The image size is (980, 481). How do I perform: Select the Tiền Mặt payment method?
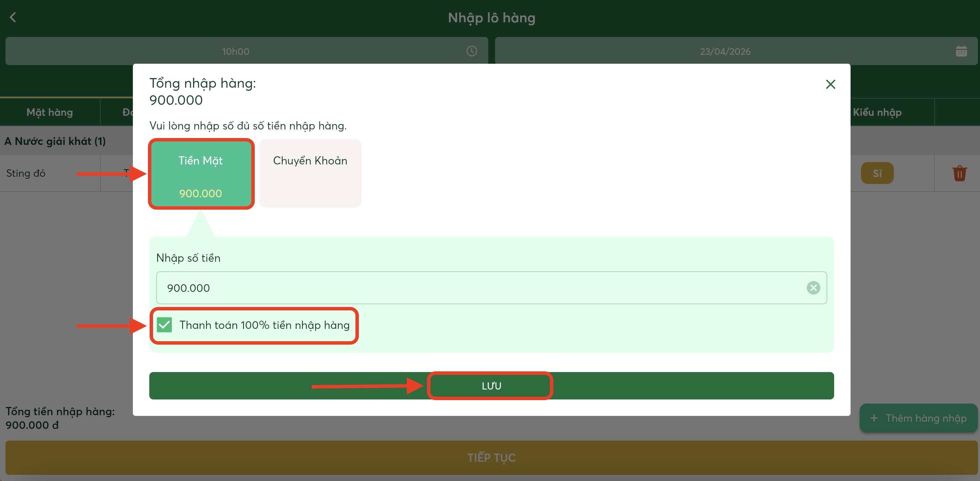tap(201, 174)
